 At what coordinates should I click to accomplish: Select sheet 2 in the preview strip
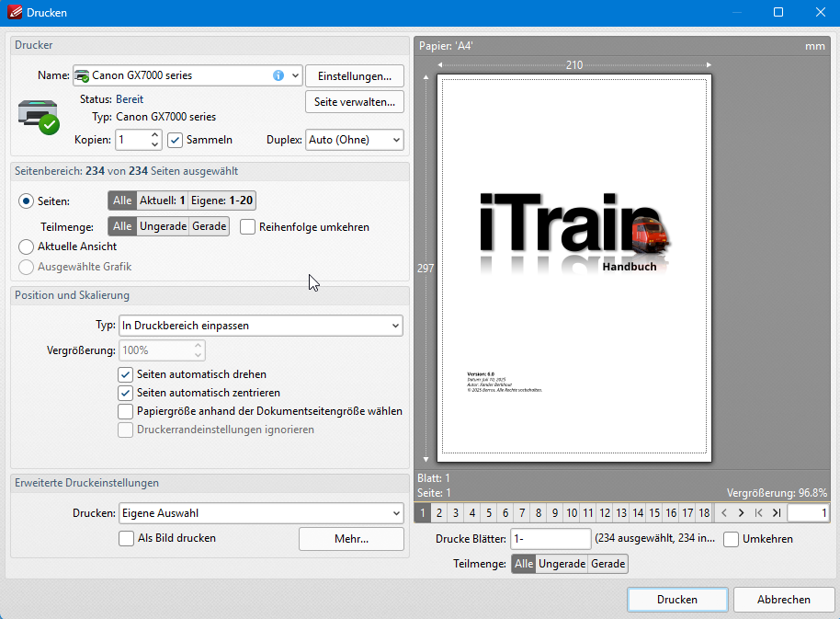[x=438, y=513]
